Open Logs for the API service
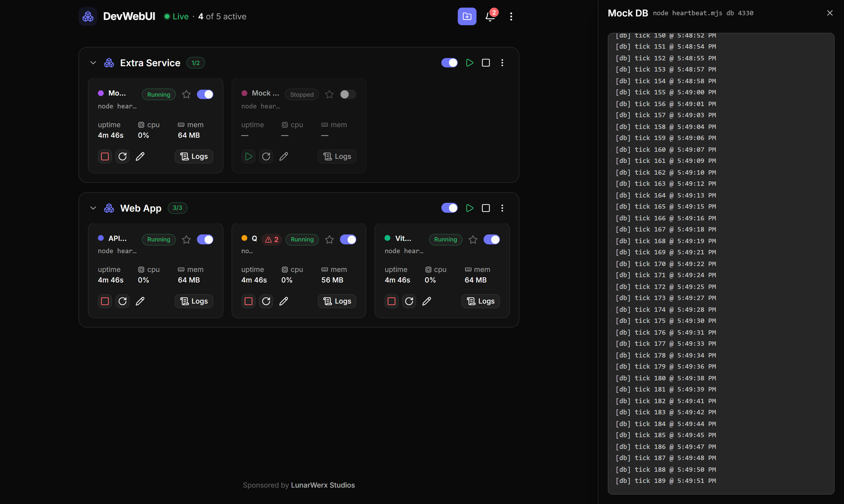 [x=194, y=301]
